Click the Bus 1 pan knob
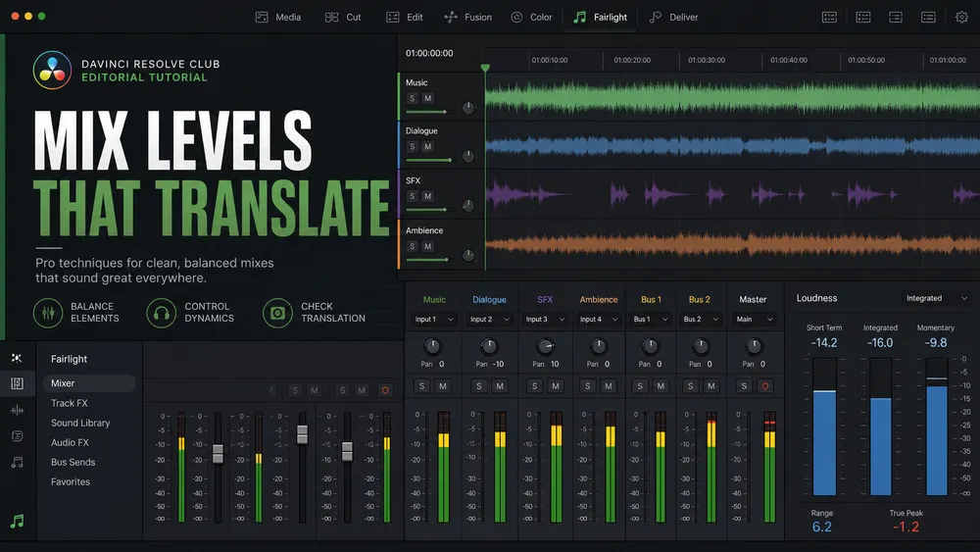 651,346
